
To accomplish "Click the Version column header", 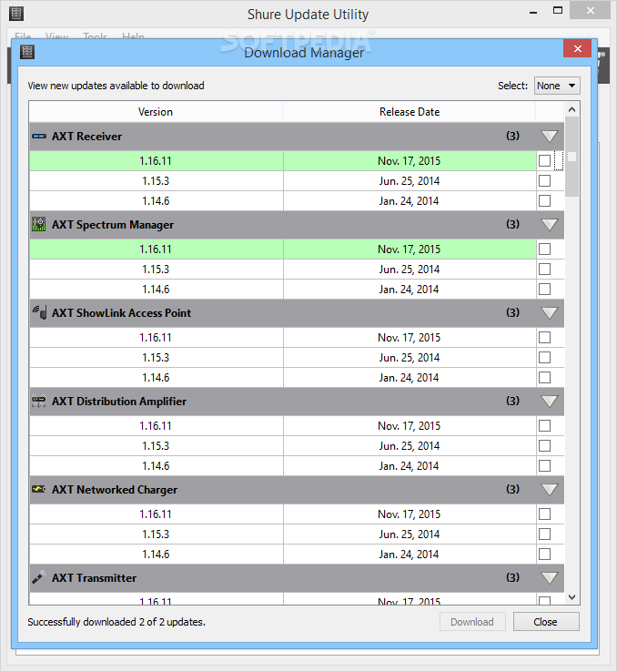I will 156,112.
